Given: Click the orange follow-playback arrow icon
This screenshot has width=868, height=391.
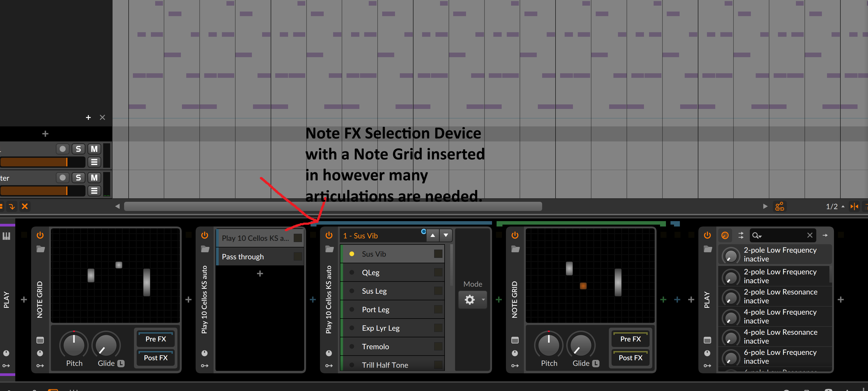Looking at the screenshot, I should pyautogui.click(x=12, y=206).
